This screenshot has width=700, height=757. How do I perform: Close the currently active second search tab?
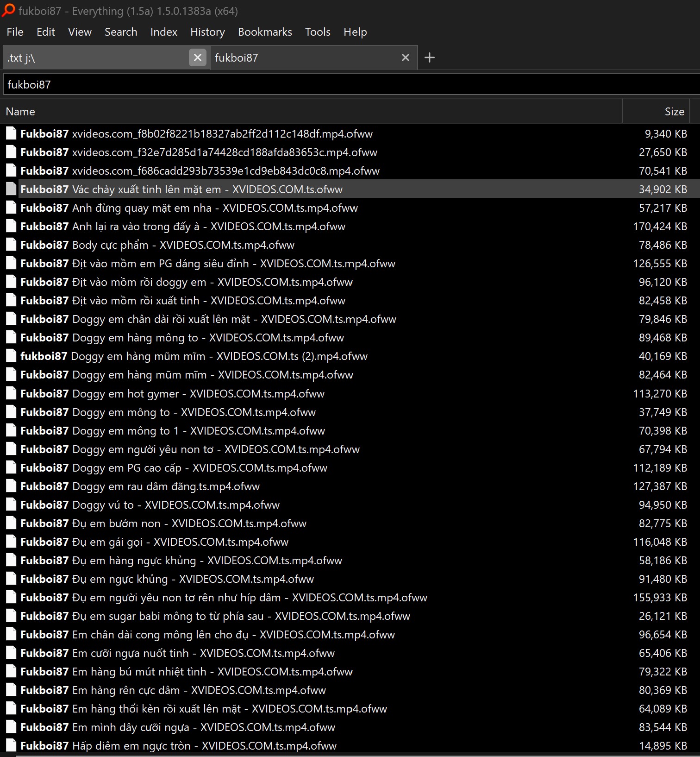point(405,57)
